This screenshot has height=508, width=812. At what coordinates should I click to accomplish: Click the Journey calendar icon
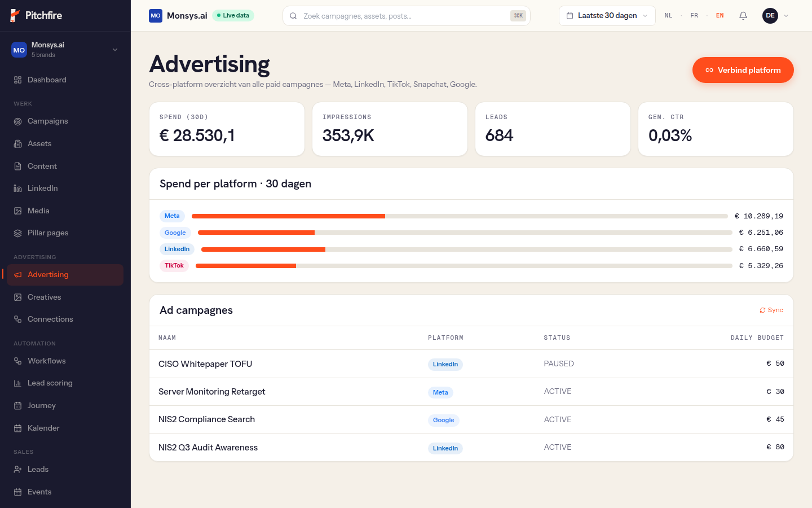click(18, 406)
